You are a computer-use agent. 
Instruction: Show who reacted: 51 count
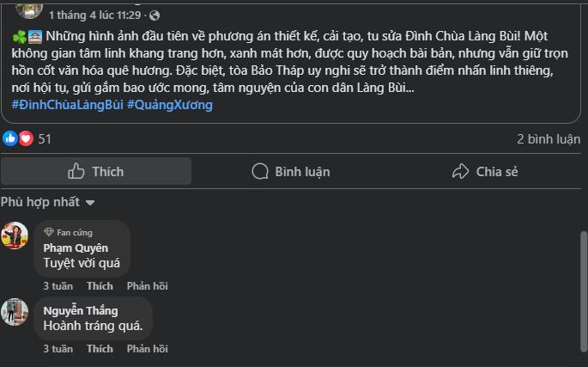pyautogui.click(x=45, y=138)
